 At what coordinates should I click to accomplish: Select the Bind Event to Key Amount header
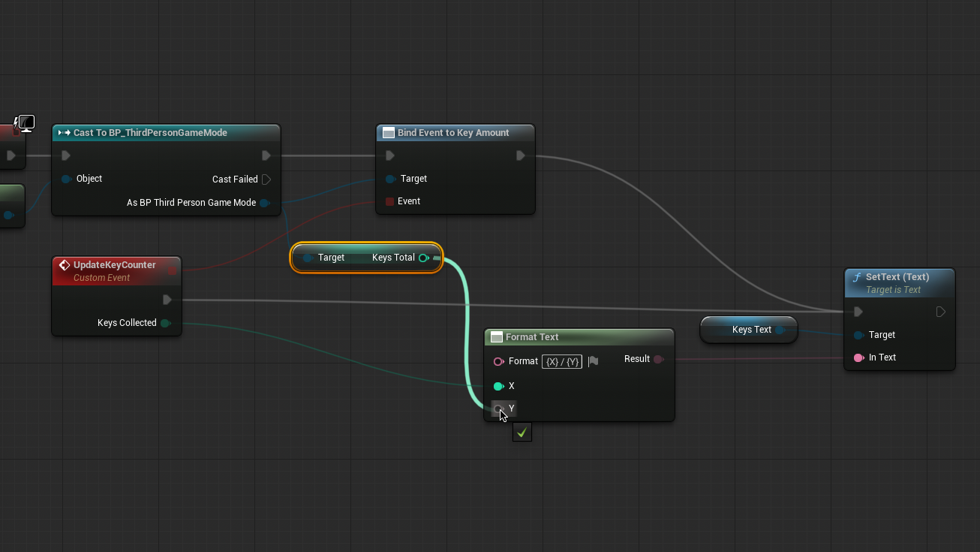click(x=453, y=133)
